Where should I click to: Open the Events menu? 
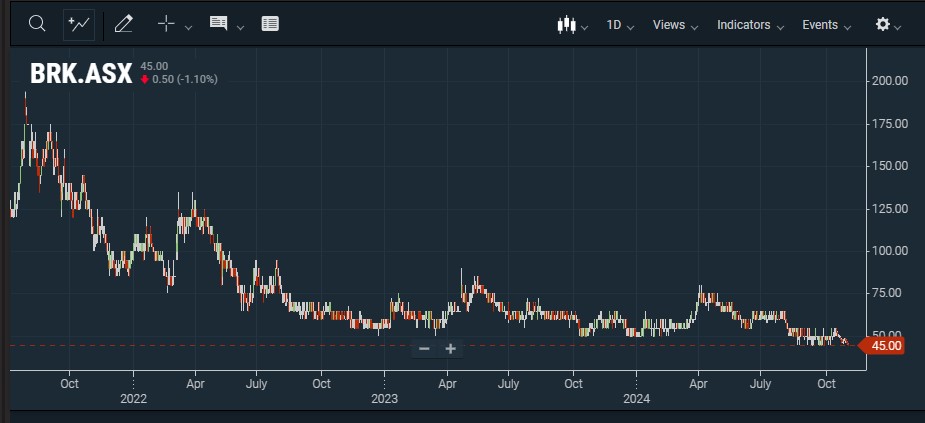pyautogui.click(x=826, y=25)
